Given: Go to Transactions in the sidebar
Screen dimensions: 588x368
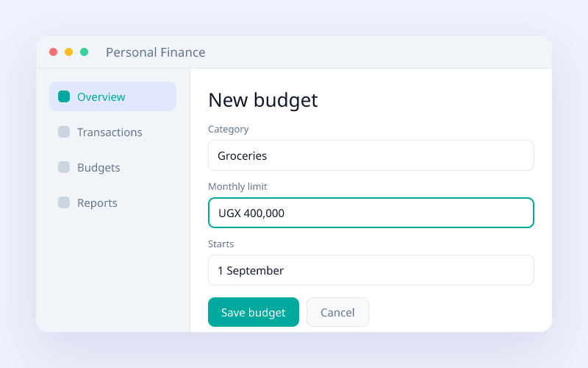Looking at the screenshot, I should click(110, 132).
